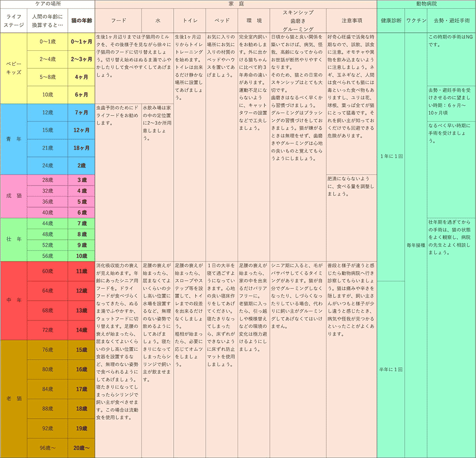This screenshot has height=458, width=476.
Task: Select the blue 青年 life stage cell
Action: [x=14, y=139]
